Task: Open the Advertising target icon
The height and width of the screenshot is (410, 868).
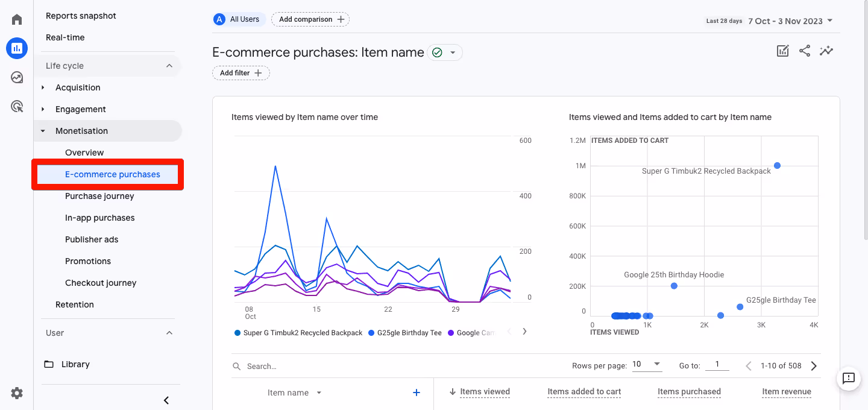Action: tap(17, 107)
